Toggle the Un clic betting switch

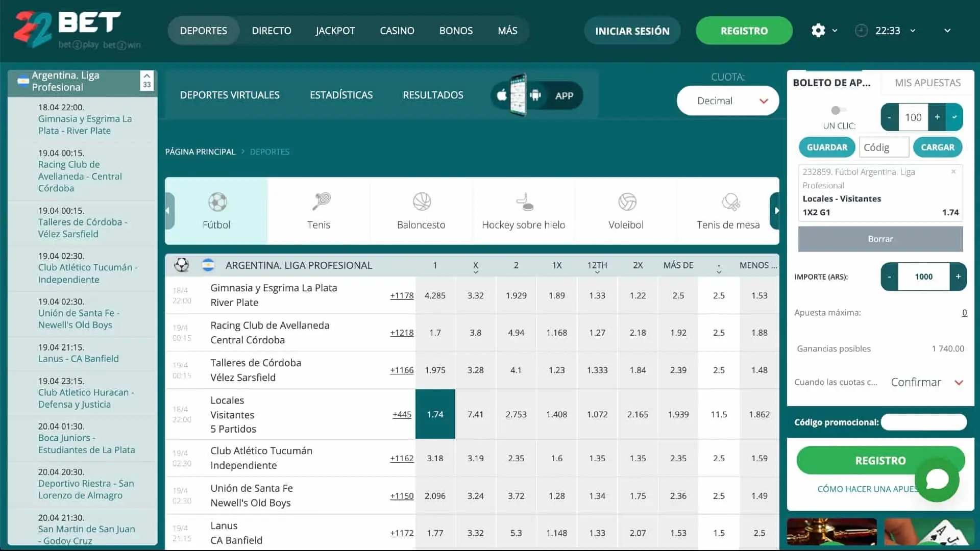coord(839,110)
